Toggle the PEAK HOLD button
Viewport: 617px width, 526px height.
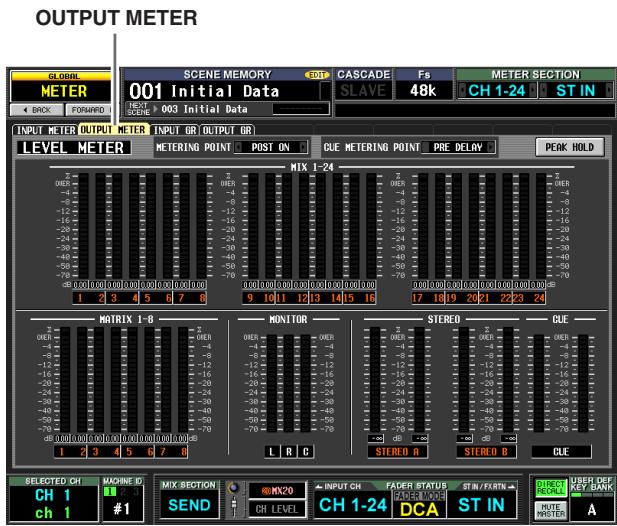[x=569, y=147]
